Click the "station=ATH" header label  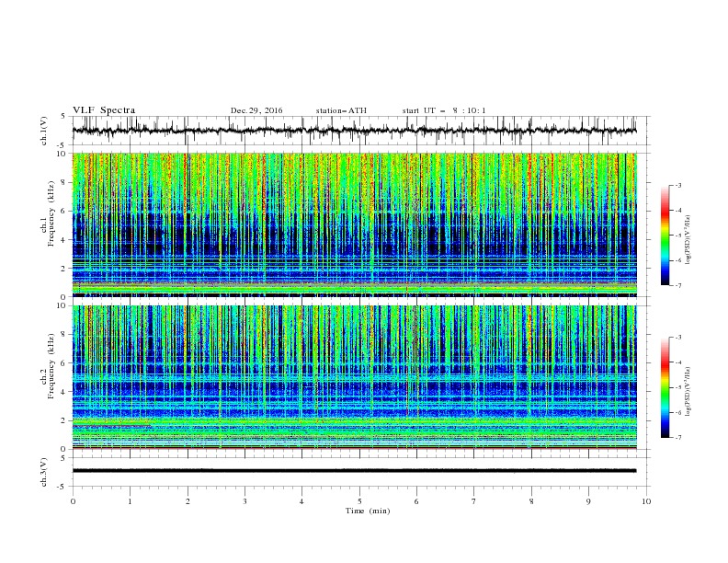341,110
